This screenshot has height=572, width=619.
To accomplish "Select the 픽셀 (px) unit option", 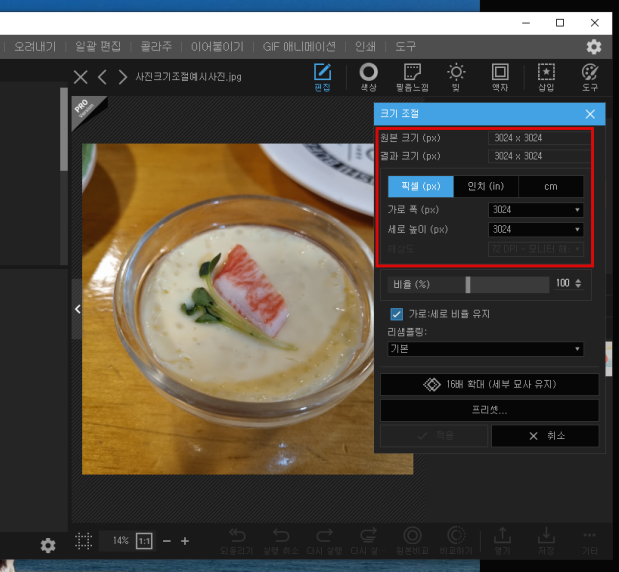I will pos(421,186).
